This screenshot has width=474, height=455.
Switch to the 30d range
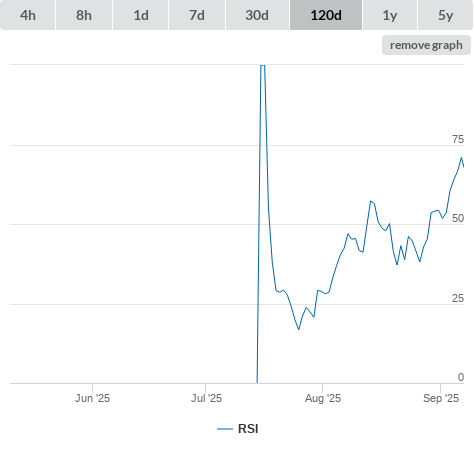257,15
